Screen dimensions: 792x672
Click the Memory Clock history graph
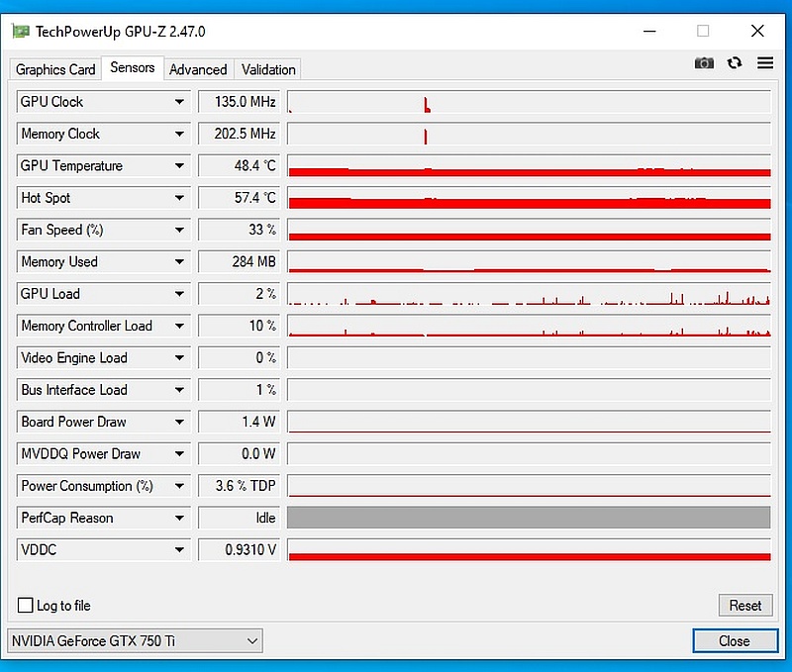point(529,134)
